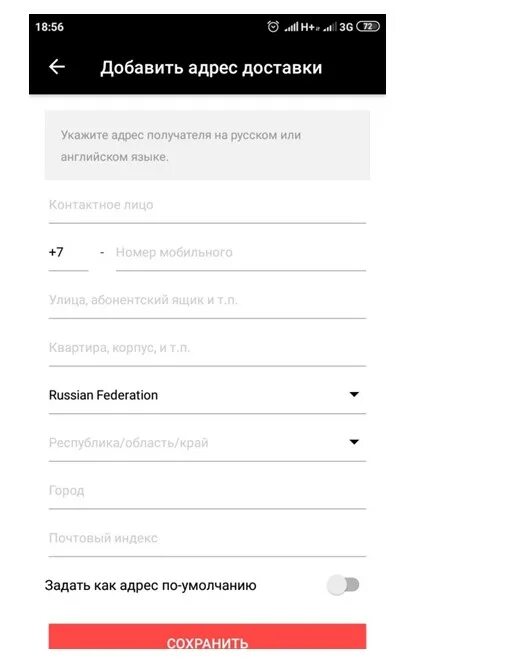Click the arrow next to Russian Federation

click(x=354, y=394)
